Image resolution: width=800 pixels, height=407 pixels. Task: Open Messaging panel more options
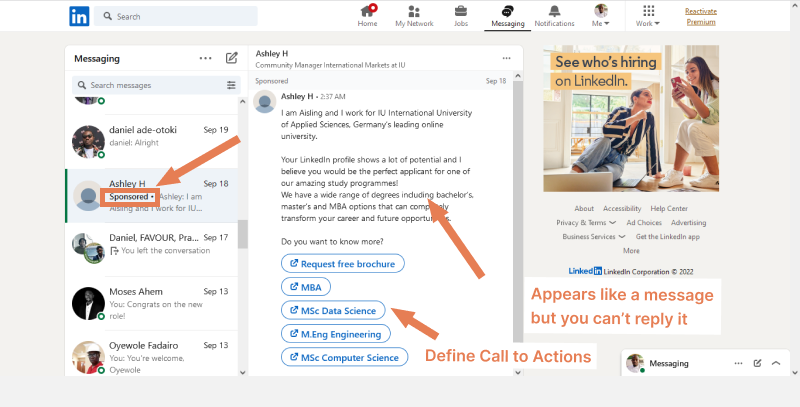[x=206, y=58]
